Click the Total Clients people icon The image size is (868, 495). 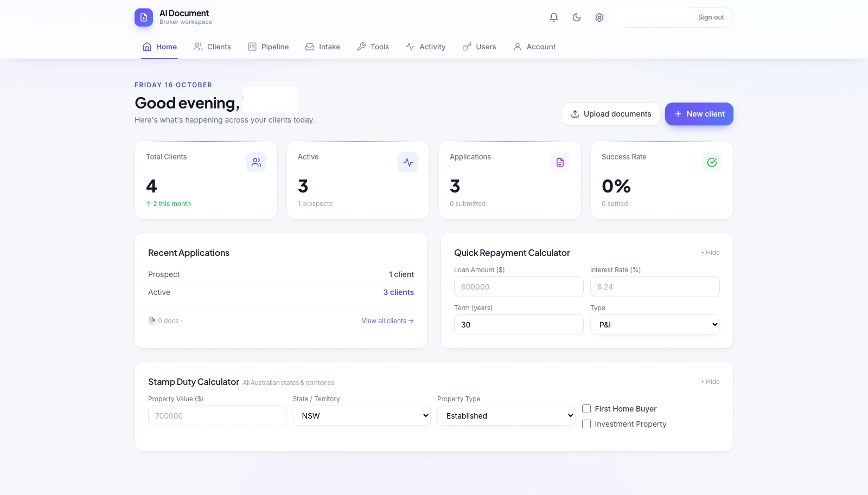(256, 162)
